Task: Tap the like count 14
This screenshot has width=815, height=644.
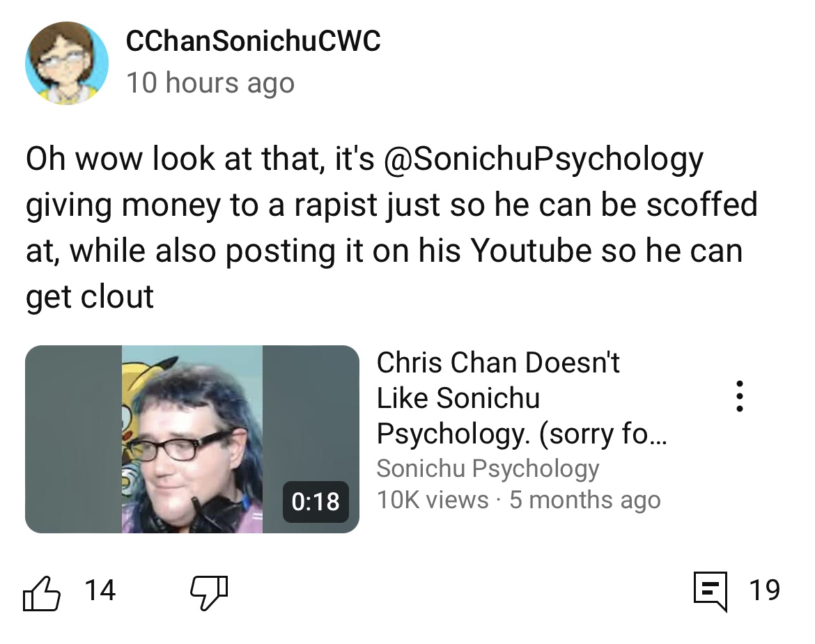Action: click(100, 590)
